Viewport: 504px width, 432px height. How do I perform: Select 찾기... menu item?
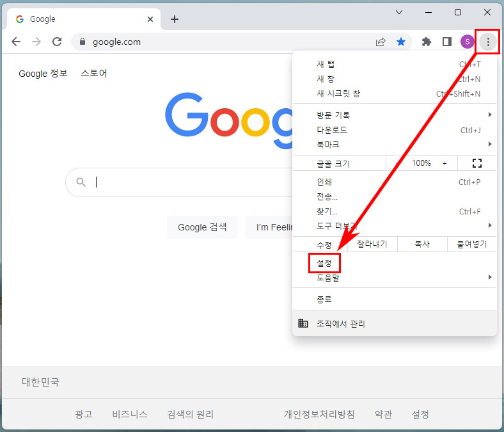pos(395,211)
